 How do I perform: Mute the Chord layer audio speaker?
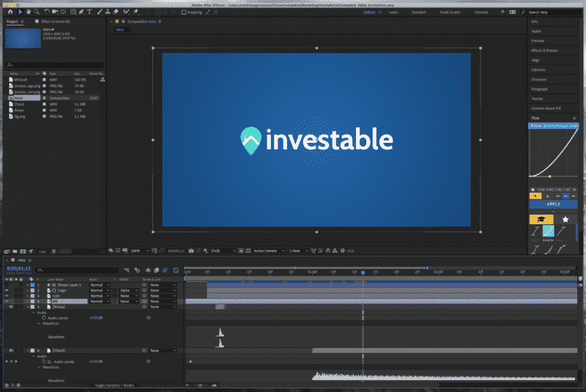click(11, 350)
